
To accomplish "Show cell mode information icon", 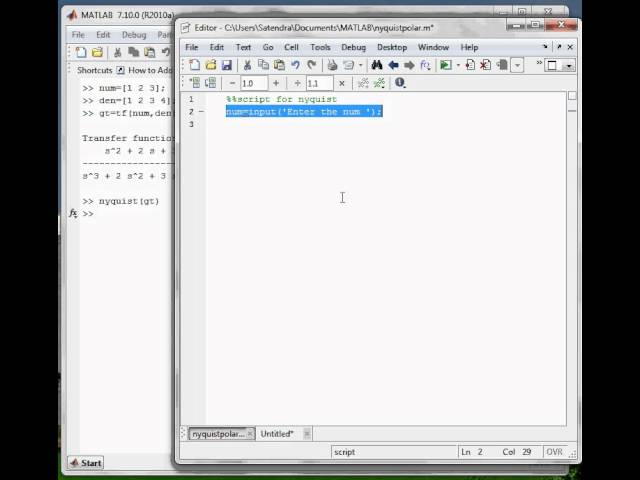I will 400,83.
